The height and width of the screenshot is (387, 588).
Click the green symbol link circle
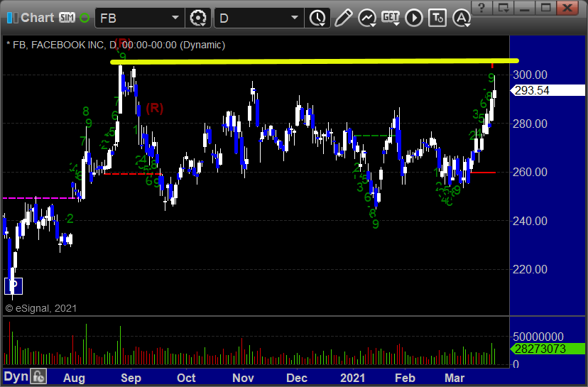coord(85,18)
